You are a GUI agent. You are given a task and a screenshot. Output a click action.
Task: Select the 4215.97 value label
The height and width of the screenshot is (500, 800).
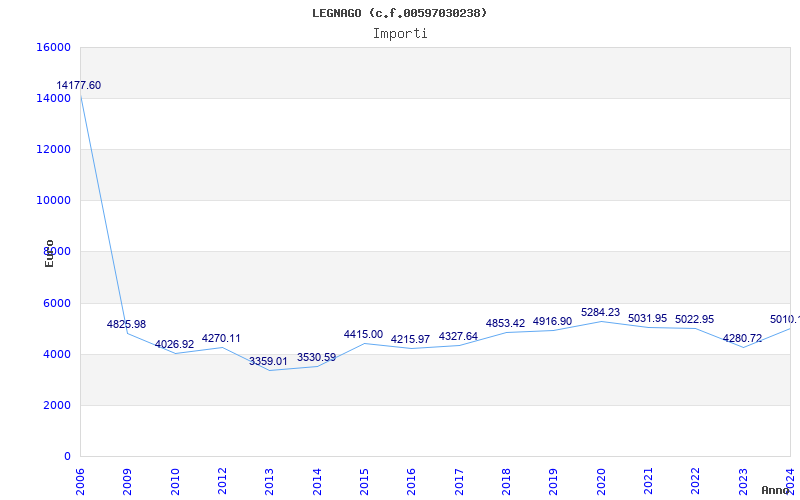411,339
